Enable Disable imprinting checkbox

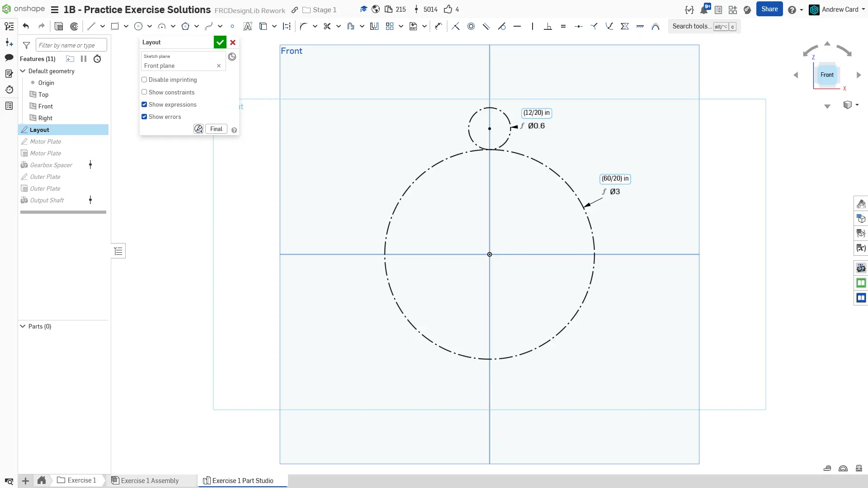[144, 80]
